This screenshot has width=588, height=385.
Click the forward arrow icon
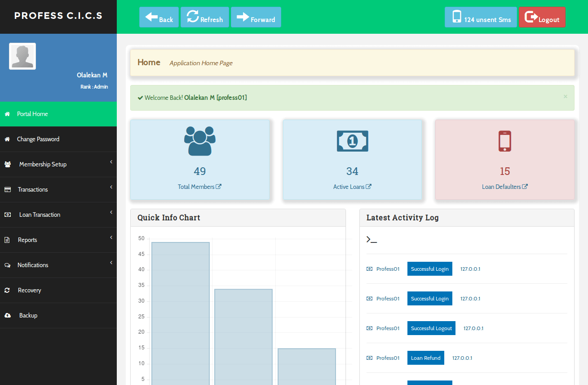click(x=243, y=17)
